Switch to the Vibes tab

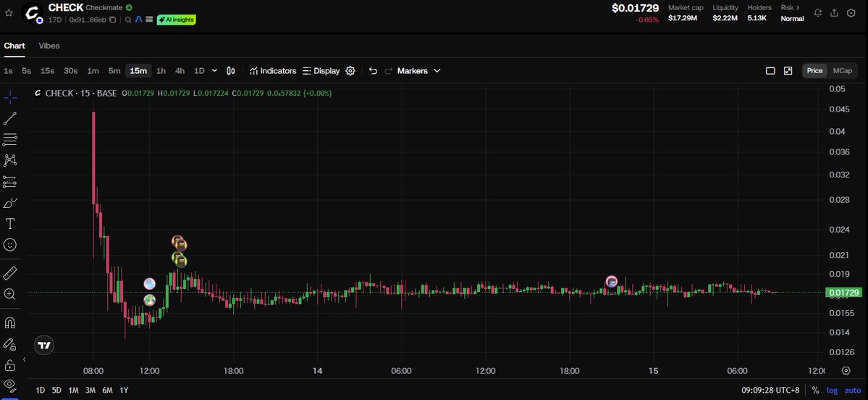coord(49,46)
